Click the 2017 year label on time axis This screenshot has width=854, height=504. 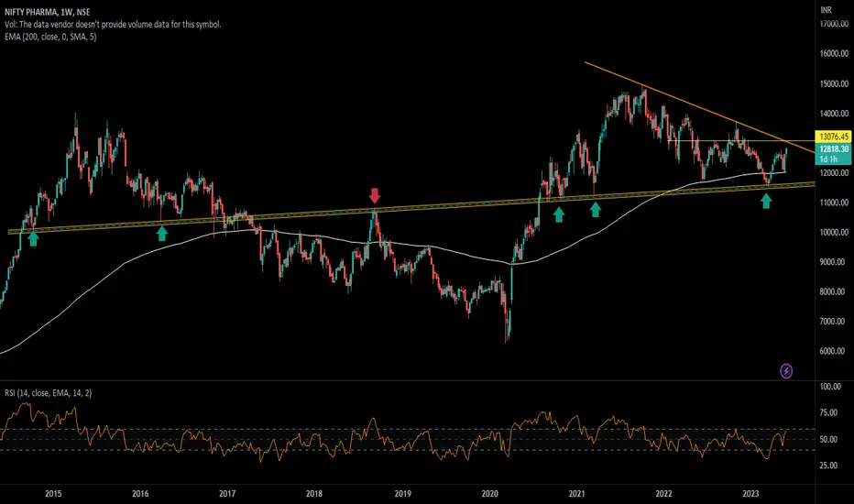pyautogui.click(x=227, y=494)
